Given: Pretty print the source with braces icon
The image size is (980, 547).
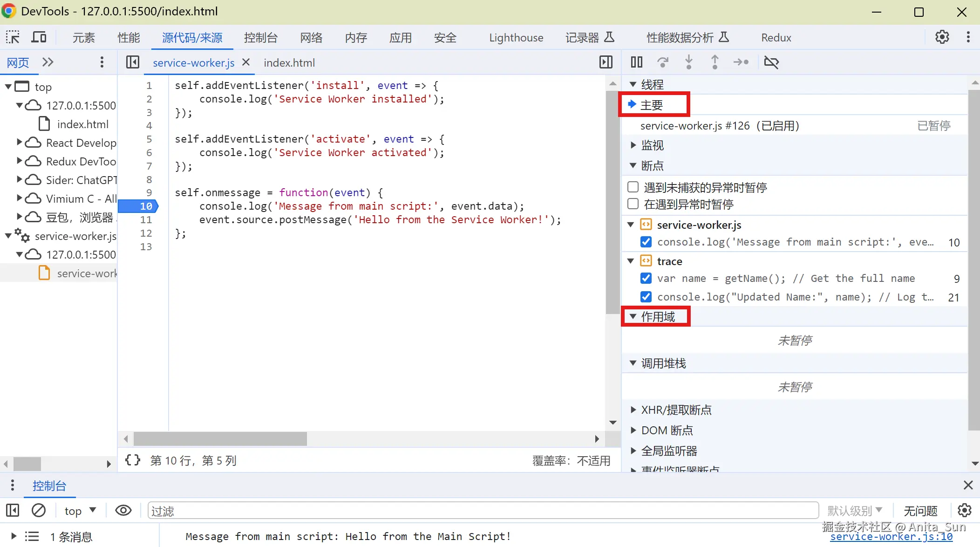Looking at the screenshot, I should tap(133, 460).
